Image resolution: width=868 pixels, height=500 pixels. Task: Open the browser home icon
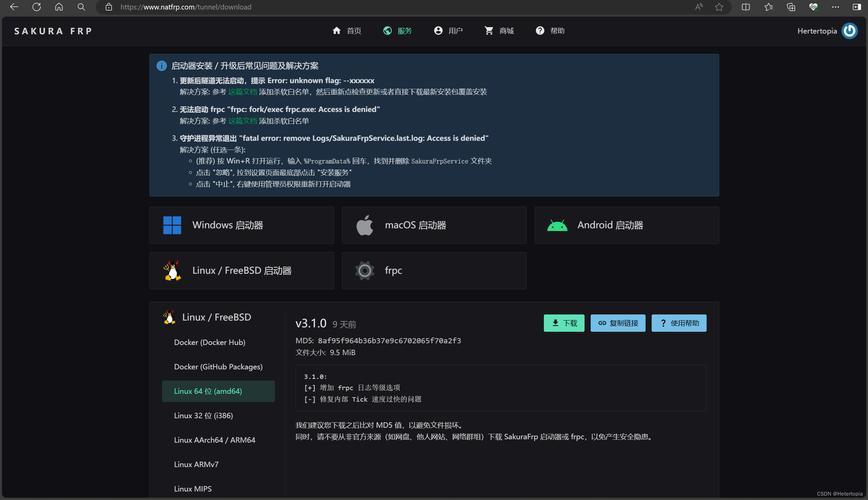[59, 7]
